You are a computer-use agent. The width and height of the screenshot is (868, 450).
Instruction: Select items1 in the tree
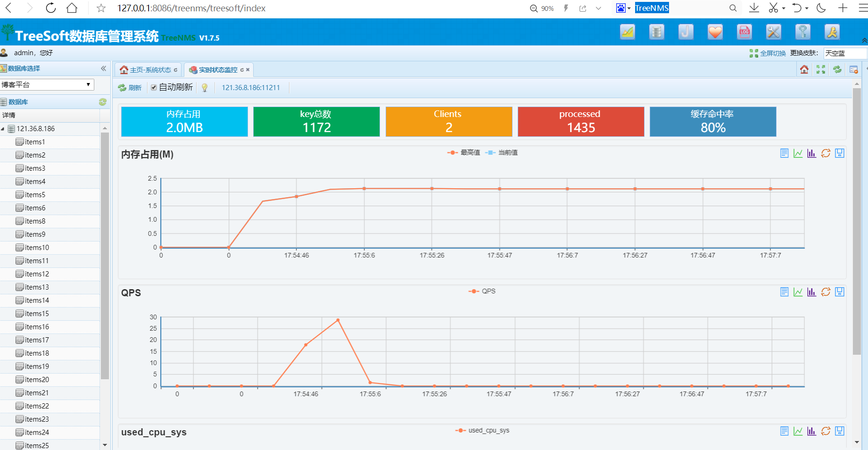point(35,142)
